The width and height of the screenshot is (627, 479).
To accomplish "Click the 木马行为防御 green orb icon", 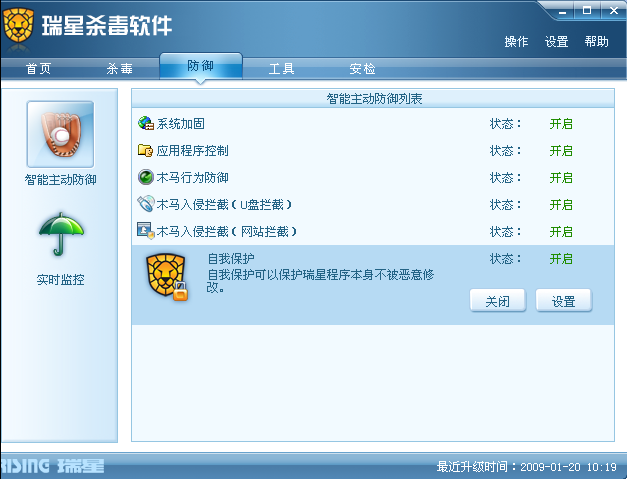I will 146,177.
